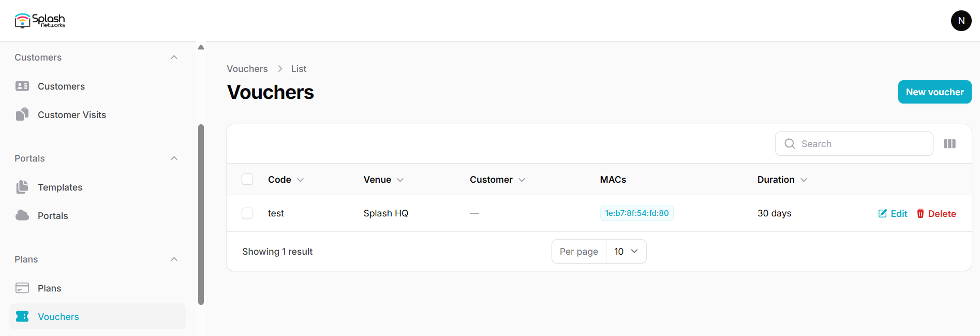The height and width of the screenshot is (336, 980).
Task: Click the sidebar scrollbar thumb
Action: click(x=201, y=214)
